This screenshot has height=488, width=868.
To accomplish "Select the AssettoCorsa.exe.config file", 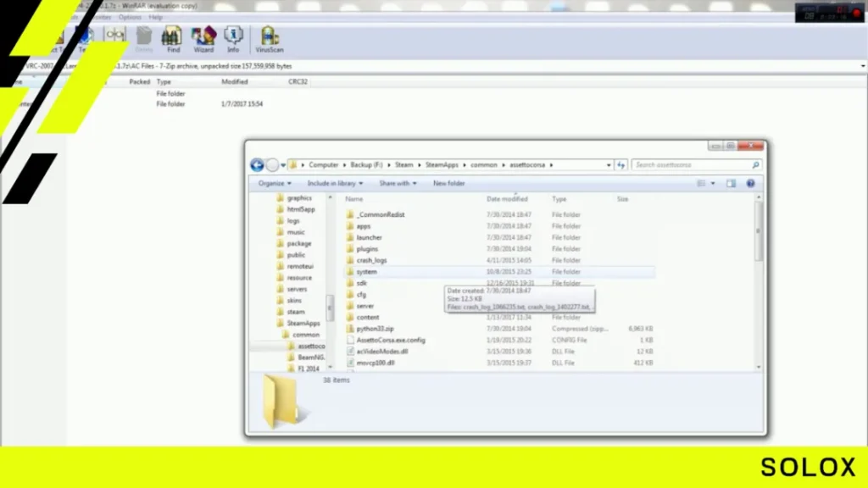I will click(391, 341).
